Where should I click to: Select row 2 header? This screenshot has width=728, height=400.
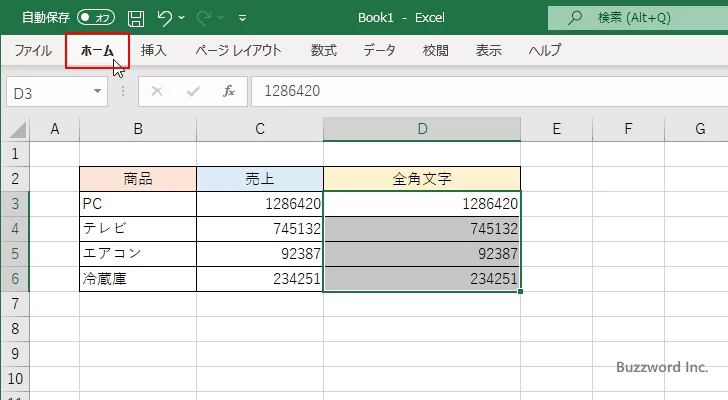15,179
